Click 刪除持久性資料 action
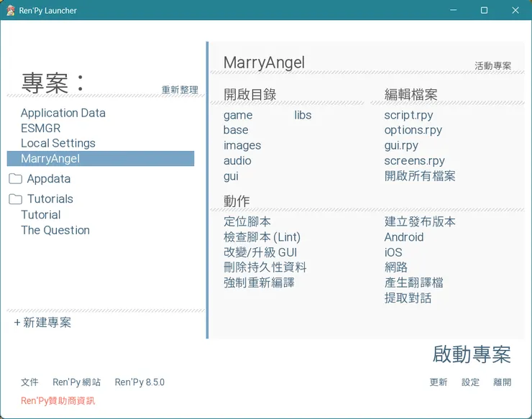 [x=265, y=267]
